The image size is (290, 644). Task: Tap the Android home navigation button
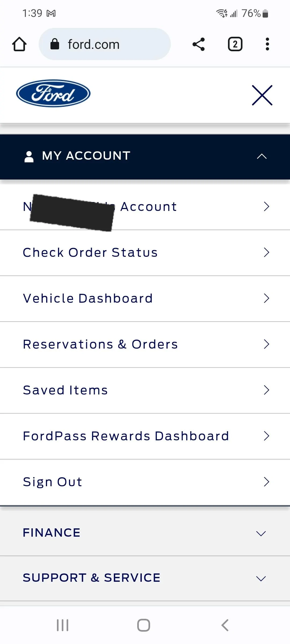[x=144, y=625]
